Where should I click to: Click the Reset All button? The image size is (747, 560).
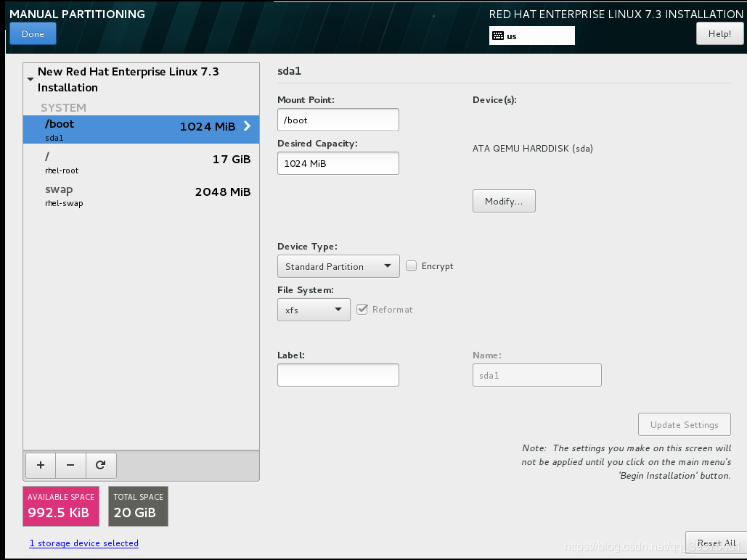[x=716, y=543]
